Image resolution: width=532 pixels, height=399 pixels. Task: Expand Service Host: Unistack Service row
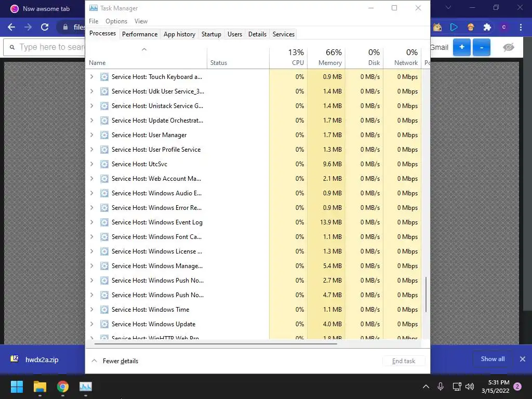point(91,106)
